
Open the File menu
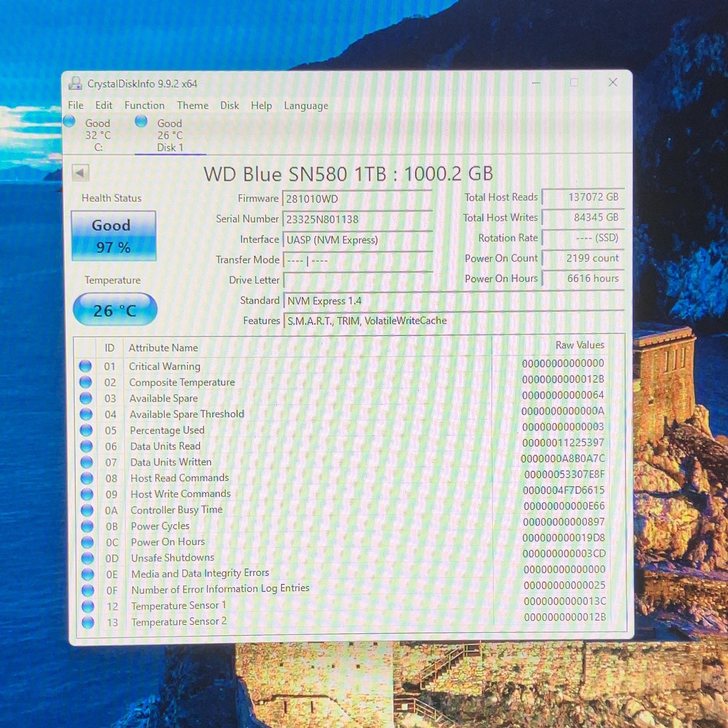click(x=76, y=105)
